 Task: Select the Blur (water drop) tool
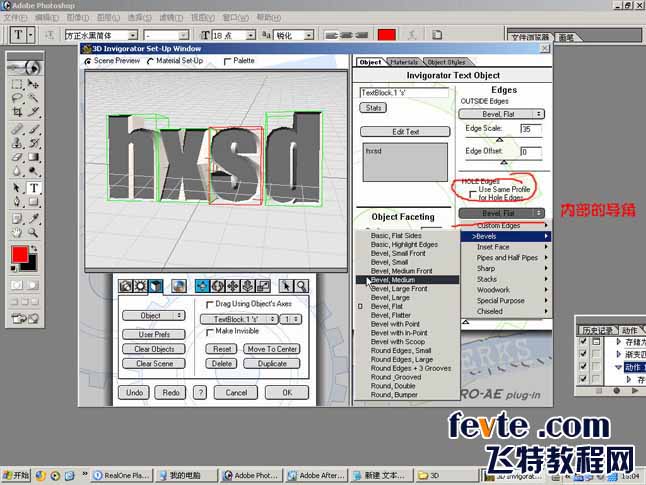[x=16, y=171]
